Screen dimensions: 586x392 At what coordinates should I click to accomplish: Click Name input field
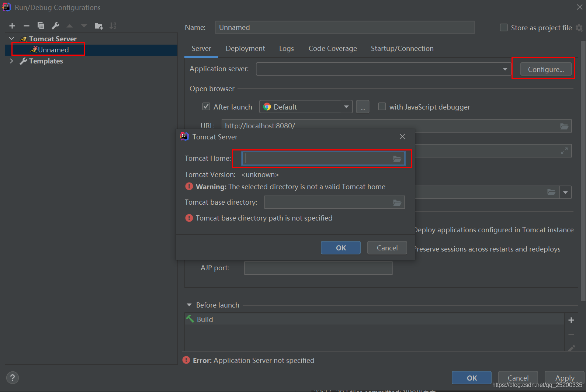[345, 28]
